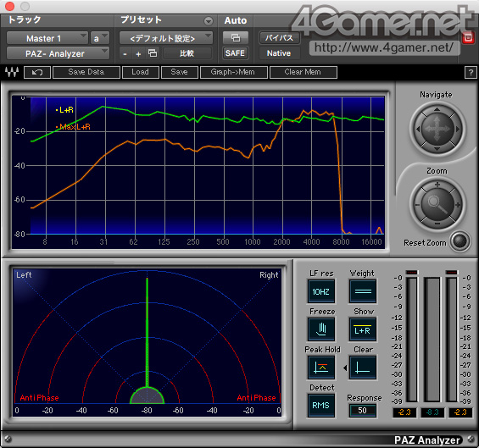This screenshot has height=448, width=479.
Task: Click the Waves logo icon
Action: 12,72
